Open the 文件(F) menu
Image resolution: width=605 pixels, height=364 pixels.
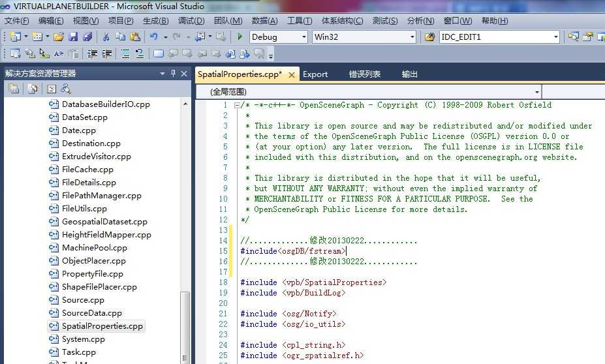(x=16, y=21)
